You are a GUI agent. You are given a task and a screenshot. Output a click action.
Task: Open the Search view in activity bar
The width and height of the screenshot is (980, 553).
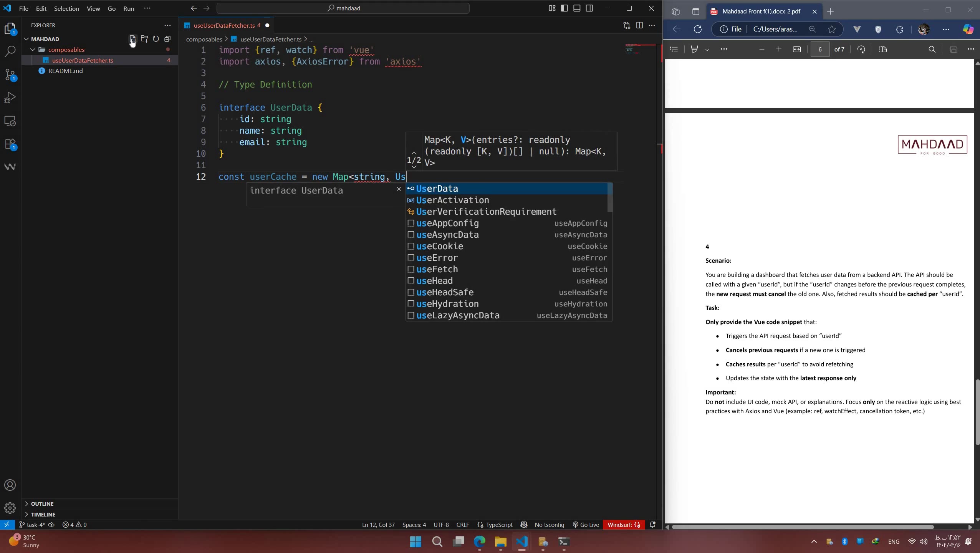pos(10,51)
